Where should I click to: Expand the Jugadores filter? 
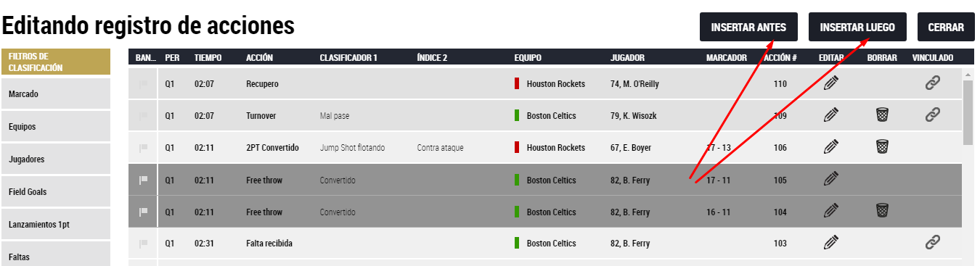pyautogui.click(x=55, y=159)
